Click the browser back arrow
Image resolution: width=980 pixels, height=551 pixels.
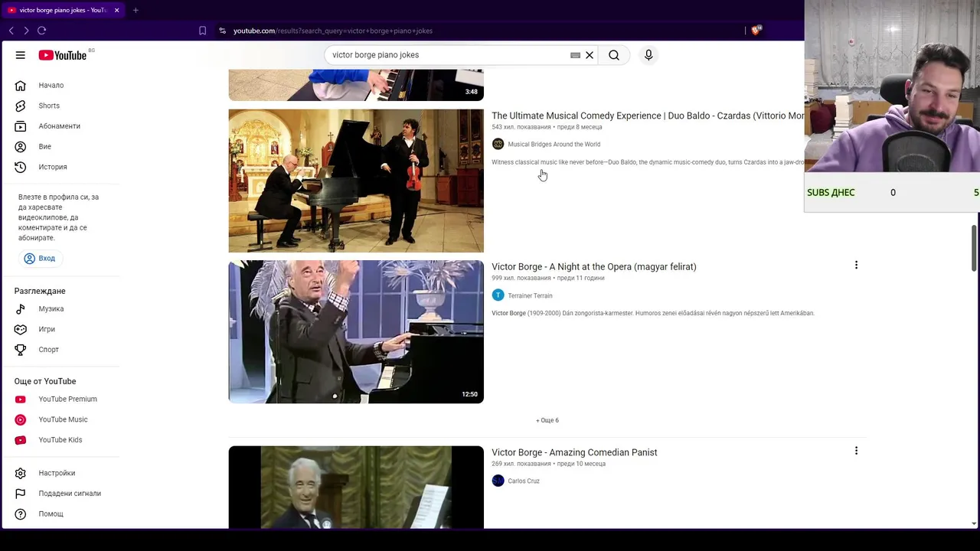coord(11,31)
